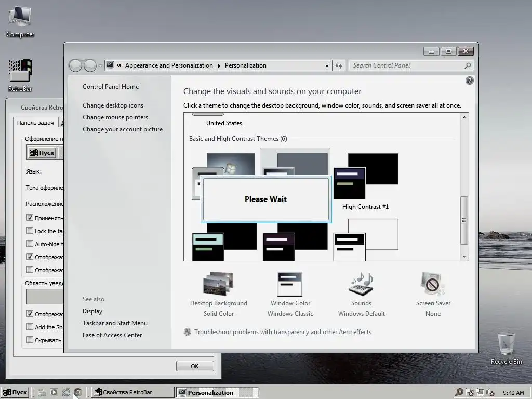532x399 pixels.
Task: Enable the Скрывать checkbox
Action: [x=30, y=340]
